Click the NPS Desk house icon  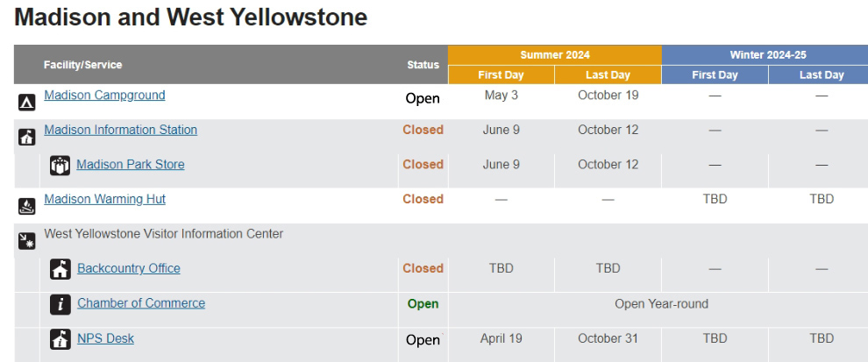tap(60, 339)
